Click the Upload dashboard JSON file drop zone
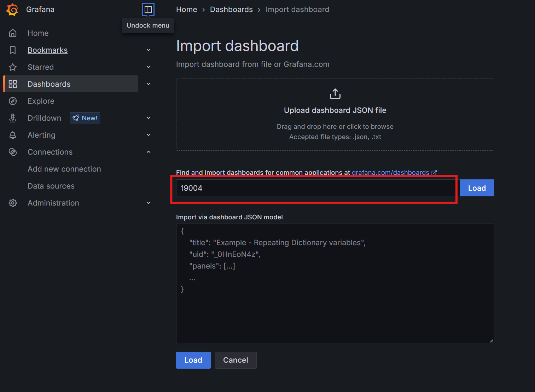Image resolution: width=535 pixels, height=392 pixels. 335,115
